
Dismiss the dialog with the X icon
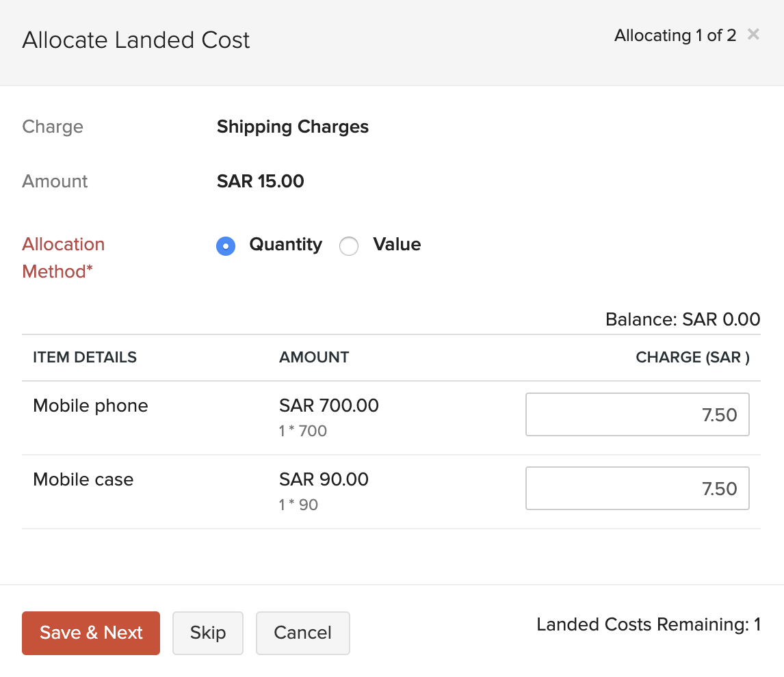753,34
